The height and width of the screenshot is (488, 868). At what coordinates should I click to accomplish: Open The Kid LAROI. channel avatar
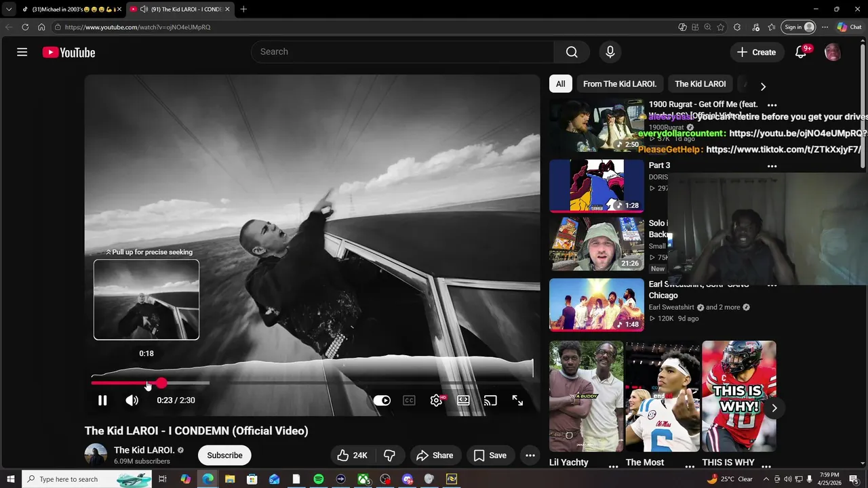[x=96, y=455]
